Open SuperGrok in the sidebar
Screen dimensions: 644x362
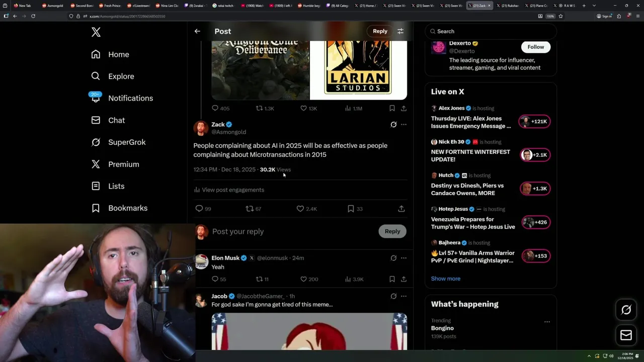point(118,142)
